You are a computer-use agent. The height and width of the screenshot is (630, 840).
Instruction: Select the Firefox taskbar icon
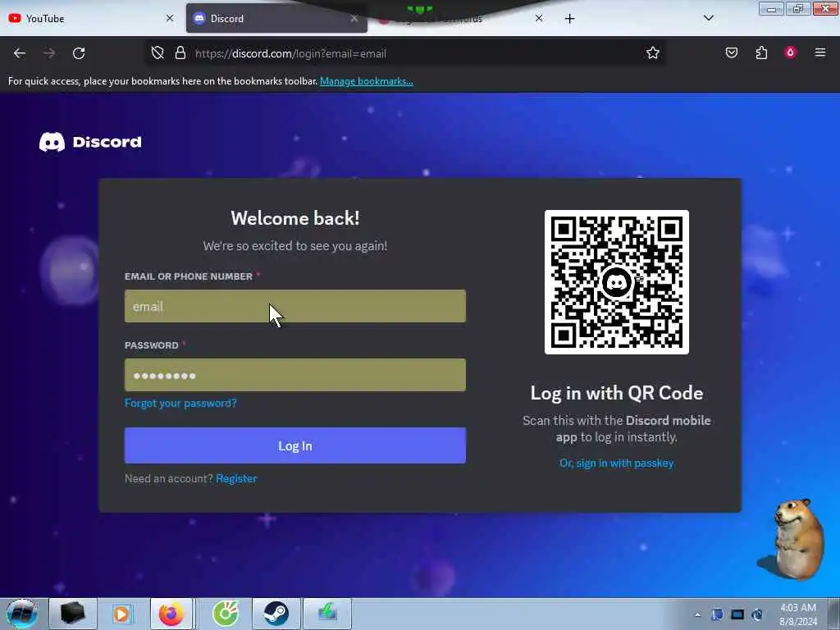point(171,614)
